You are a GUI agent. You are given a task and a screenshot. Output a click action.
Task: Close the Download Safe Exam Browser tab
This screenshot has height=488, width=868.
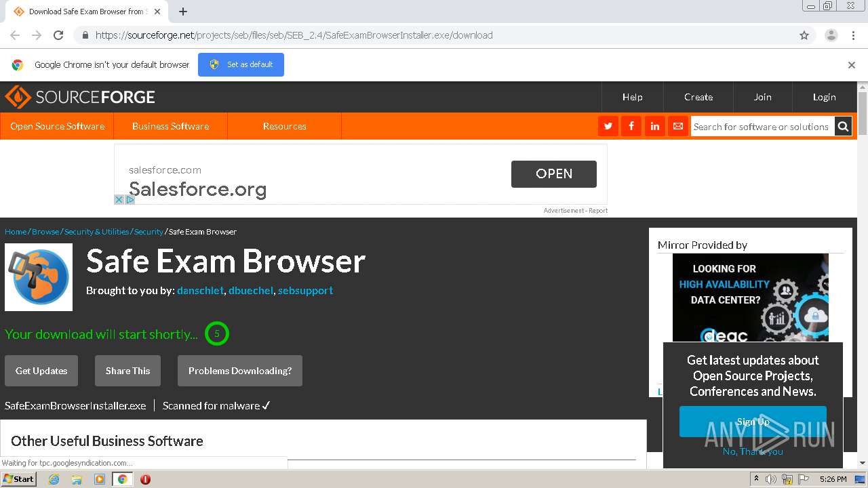coord(157,12)
